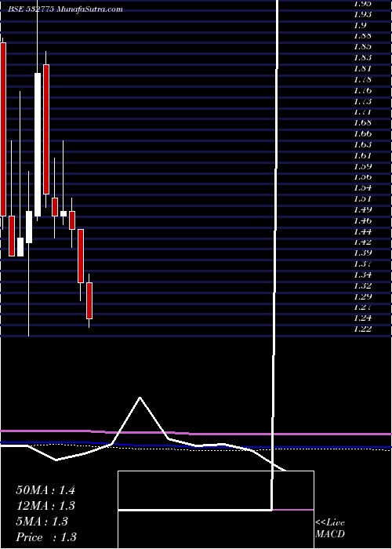Image resolution: width=392 pixels, height=549 pixels.
Task: Click the 1.88 price axis label
Action: click(362, 36)
